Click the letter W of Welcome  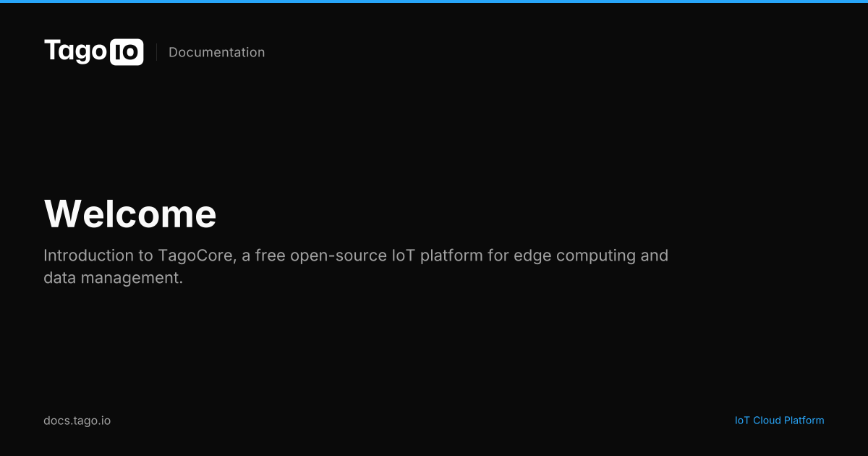click(61, 214)
